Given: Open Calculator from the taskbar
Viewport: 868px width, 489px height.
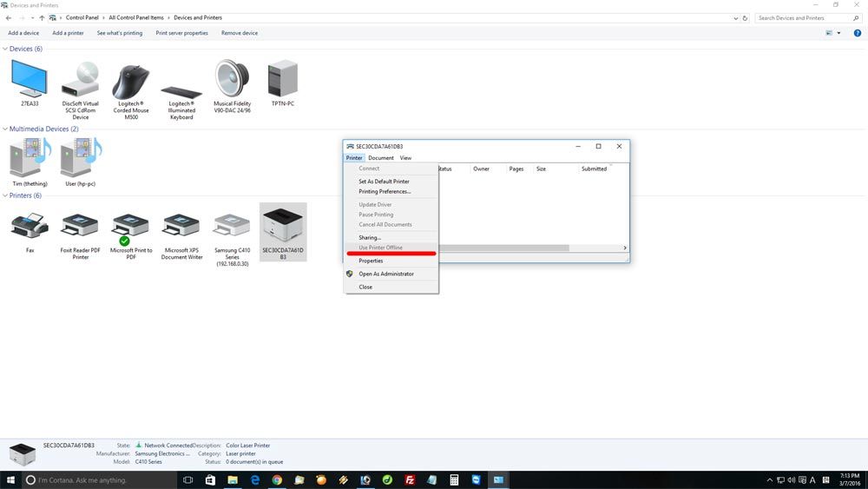Looking at the screenshot, I should (x=454, y=480).
